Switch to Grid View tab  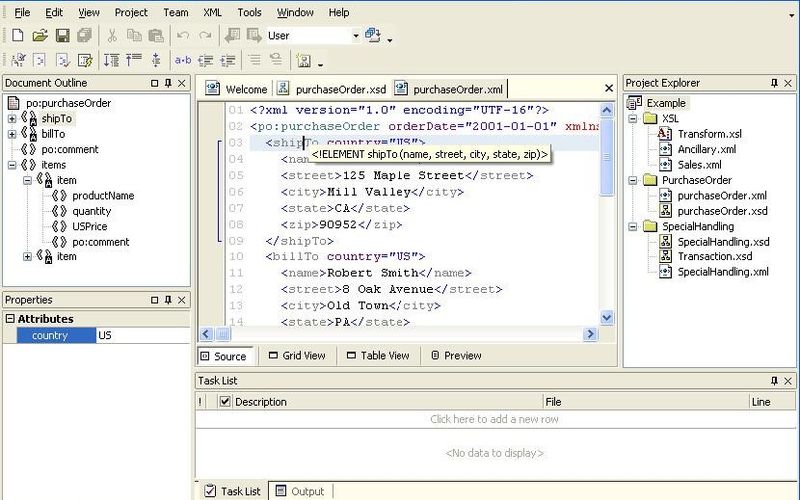[x=297, y=356]
